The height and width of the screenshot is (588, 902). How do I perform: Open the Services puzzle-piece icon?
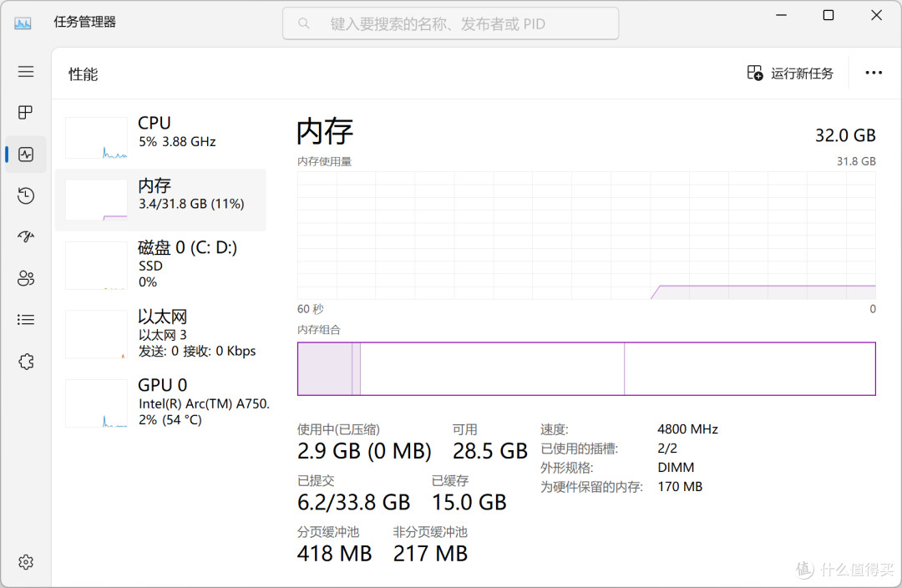click(26, 362)
